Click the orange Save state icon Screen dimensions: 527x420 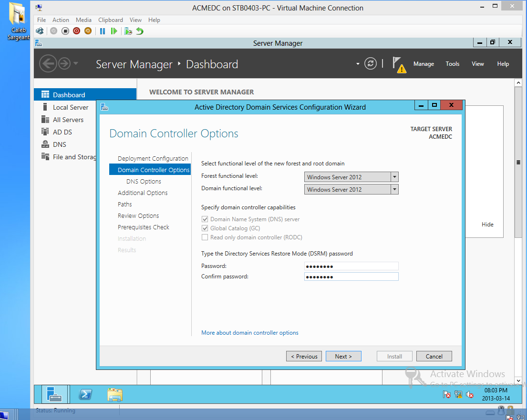(88, 31)
